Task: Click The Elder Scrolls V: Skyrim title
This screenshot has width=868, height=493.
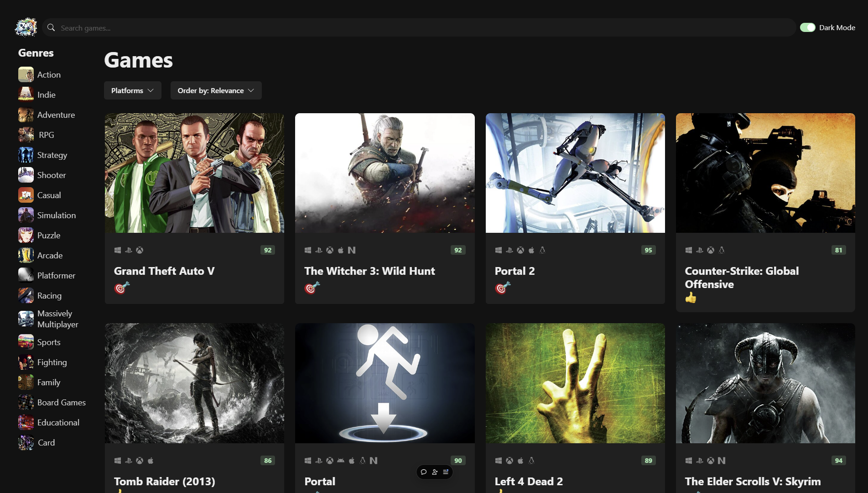Action: [x=753, y=481]
